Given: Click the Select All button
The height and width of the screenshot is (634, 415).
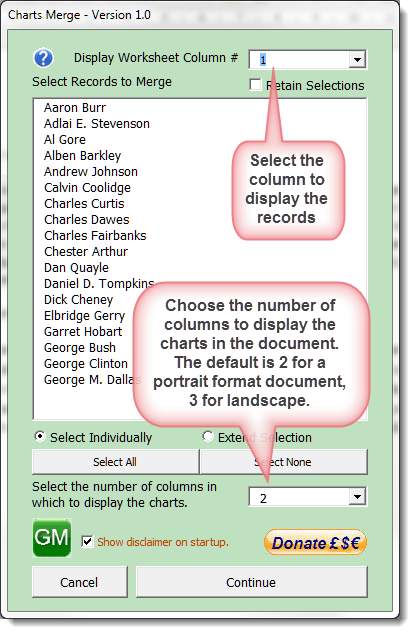Looking at the screenshot, I should [115, 462].
